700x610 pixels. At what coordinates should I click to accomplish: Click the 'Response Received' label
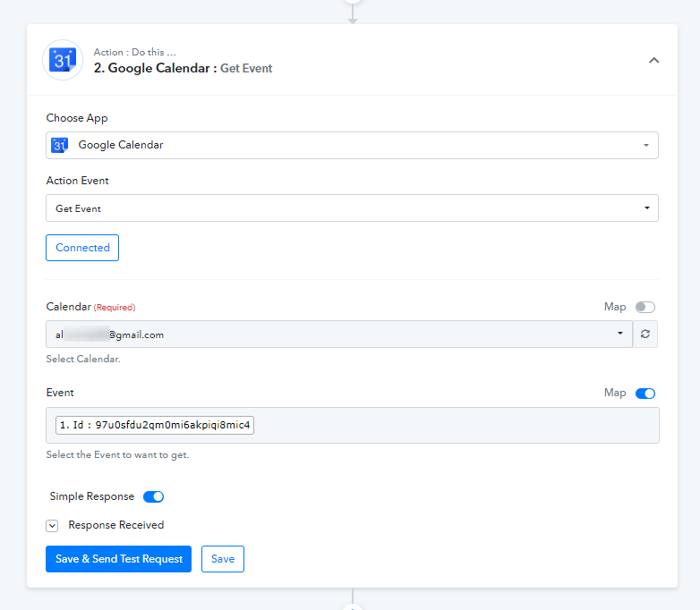tap(116, 525)
